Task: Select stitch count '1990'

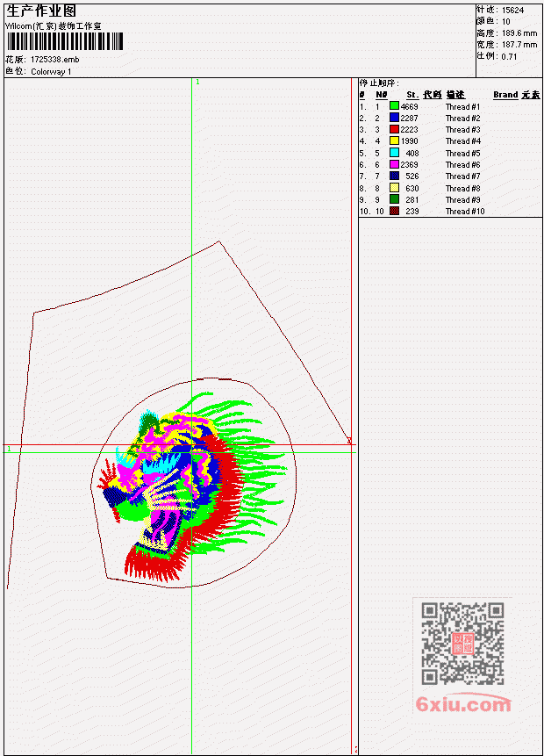Action: click(x=409, y=141)
